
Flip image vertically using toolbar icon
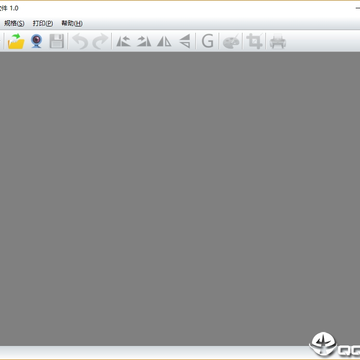185,42
